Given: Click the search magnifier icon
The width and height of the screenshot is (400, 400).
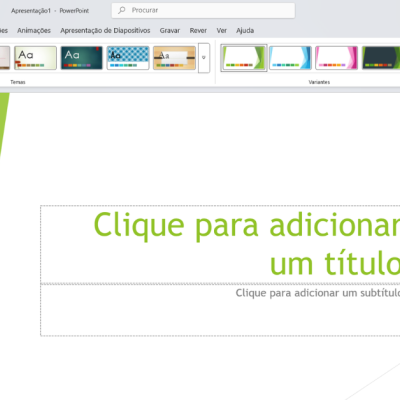Looking at the screenshot, I should (122, 10).
